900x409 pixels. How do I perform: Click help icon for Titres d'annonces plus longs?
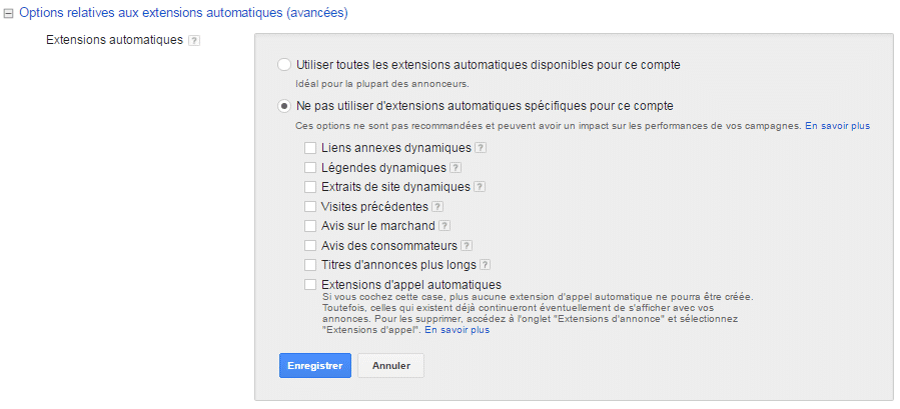pos(486,265)
